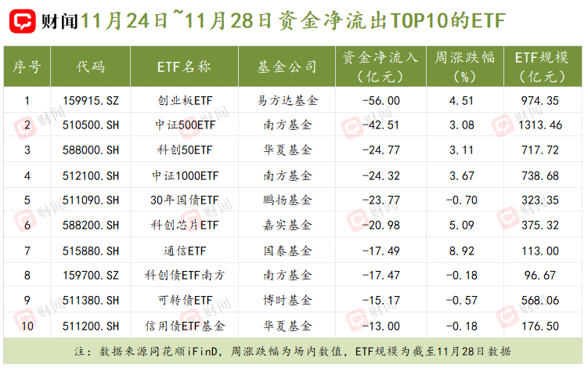Select the 代码 column header
Image resolution: width=588 pixels, height=368 pixels.
(90, 67)
